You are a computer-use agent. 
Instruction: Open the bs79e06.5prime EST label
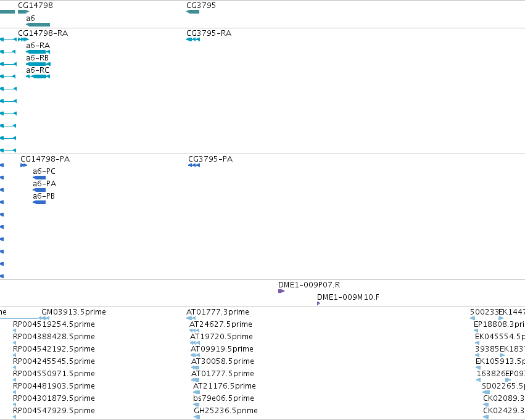click(224, 398)
